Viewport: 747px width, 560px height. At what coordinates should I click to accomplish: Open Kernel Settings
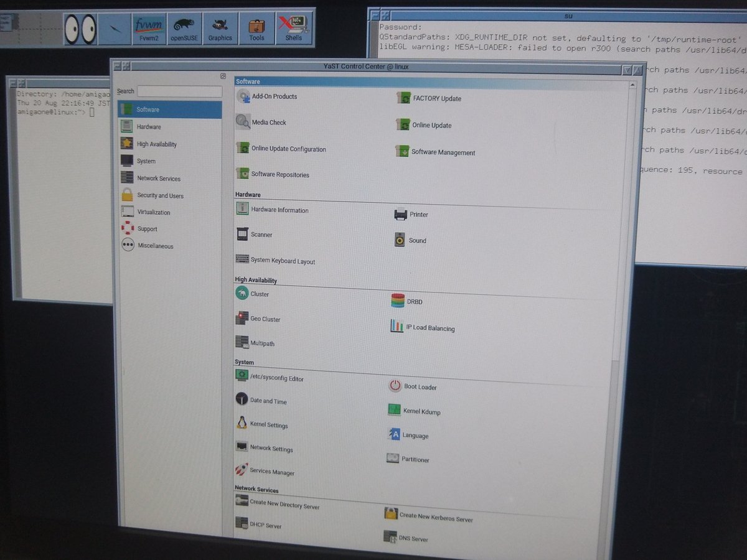261,424
